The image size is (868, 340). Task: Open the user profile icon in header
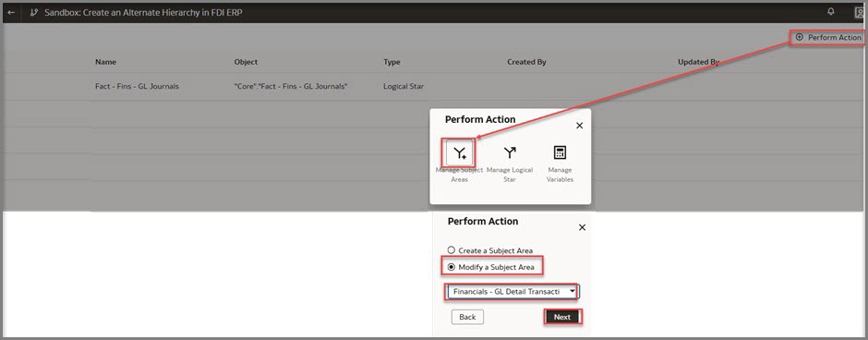[x=860, y=13]
